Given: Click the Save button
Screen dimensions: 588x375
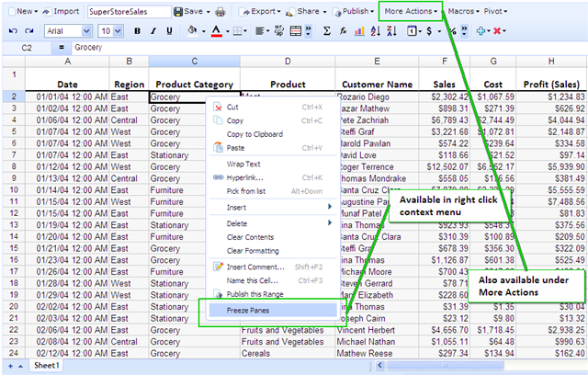Looking at the screenshot, I should (x=193, y=12).
